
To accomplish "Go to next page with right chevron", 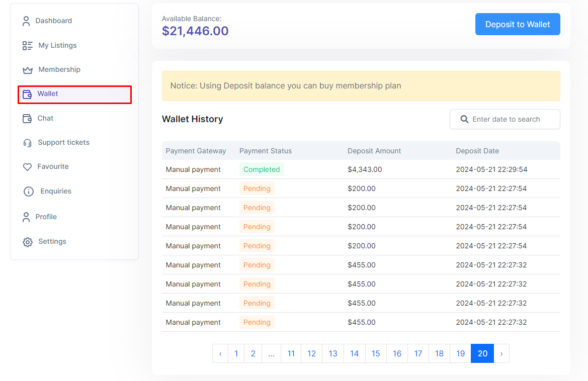I will pos(501,353).
